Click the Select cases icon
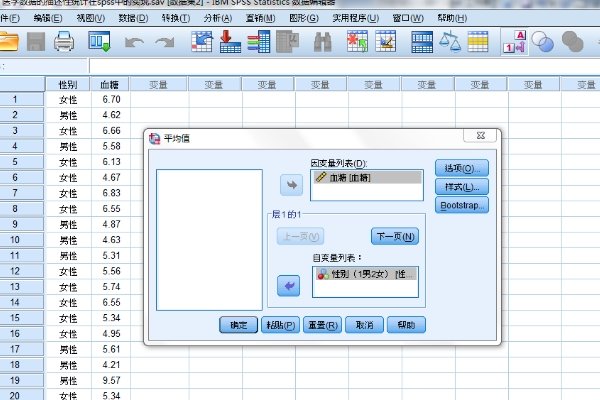This screenshot has width=600, height=400. pyautogui.click(x=478, y=41)
